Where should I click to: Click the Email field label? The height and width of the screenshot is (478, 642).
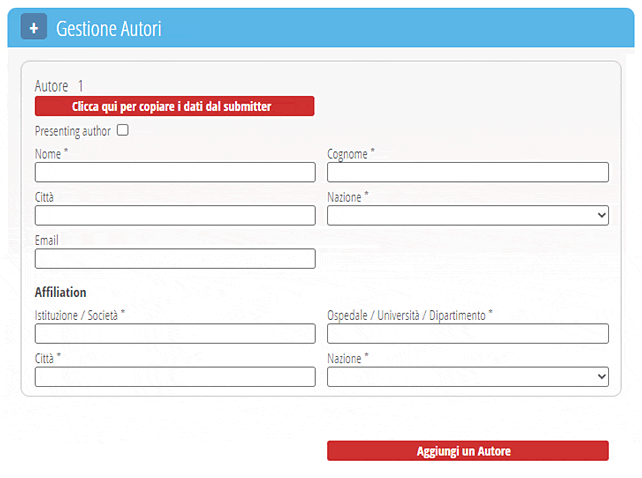pyautogui.click(x=46, y=241)
